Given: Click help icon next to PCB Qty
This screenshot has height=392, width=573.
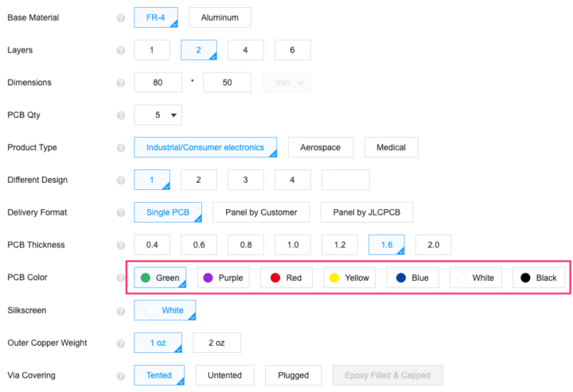Looking at the screenshot, I should coord(121,115).
